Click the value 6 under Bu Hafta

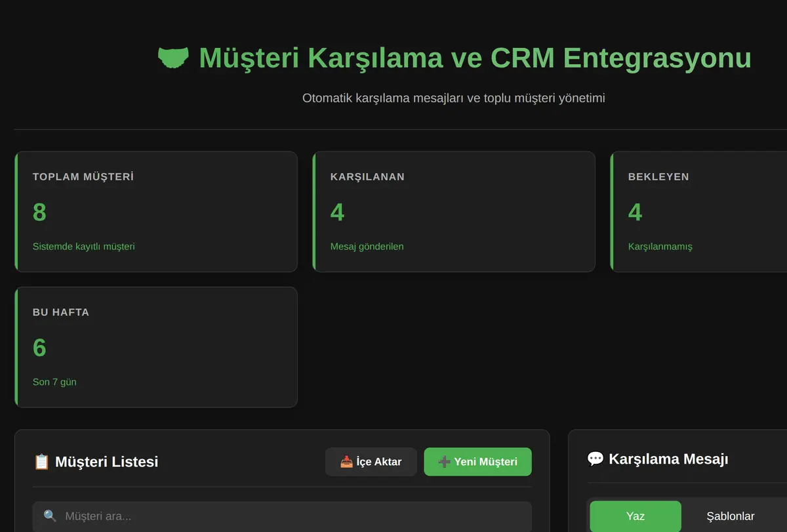coord(39,347)
